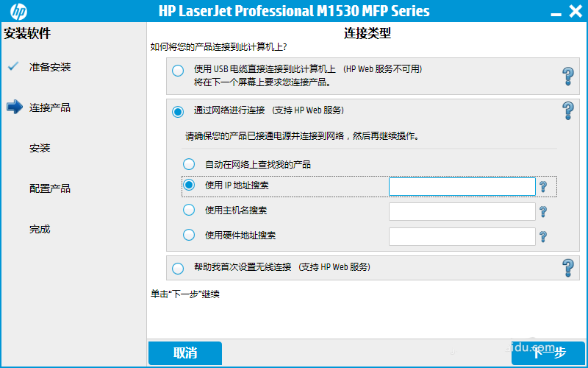Choose 使用硬件地址搜索 radio option
588x368 pixels.
coord(189,236)
